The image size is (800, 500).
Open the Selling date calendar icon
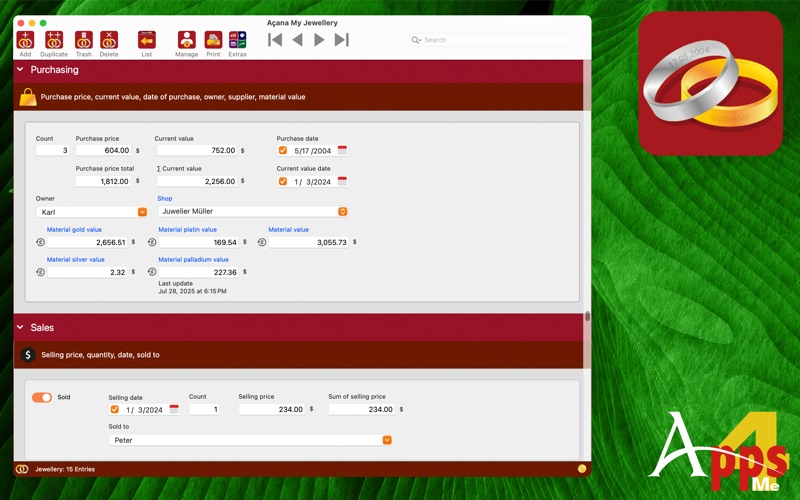click(x=174, y=409)
